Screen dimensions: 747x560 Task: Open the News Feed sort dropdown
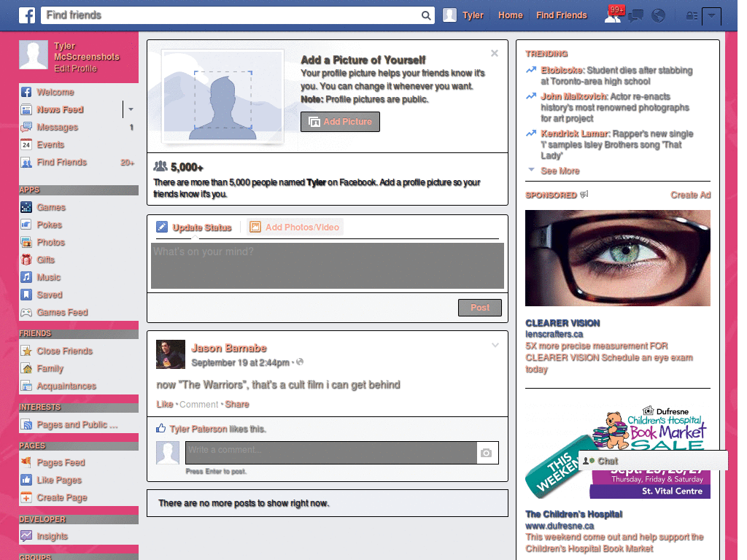click(x=131, y=109)
